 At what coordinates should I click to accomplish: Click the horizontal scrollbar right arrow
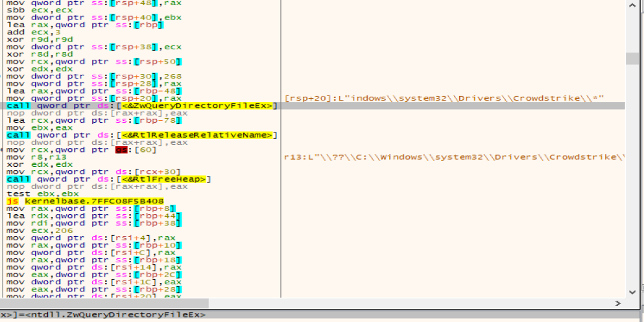pyautogui.click(x=617, y=303)
